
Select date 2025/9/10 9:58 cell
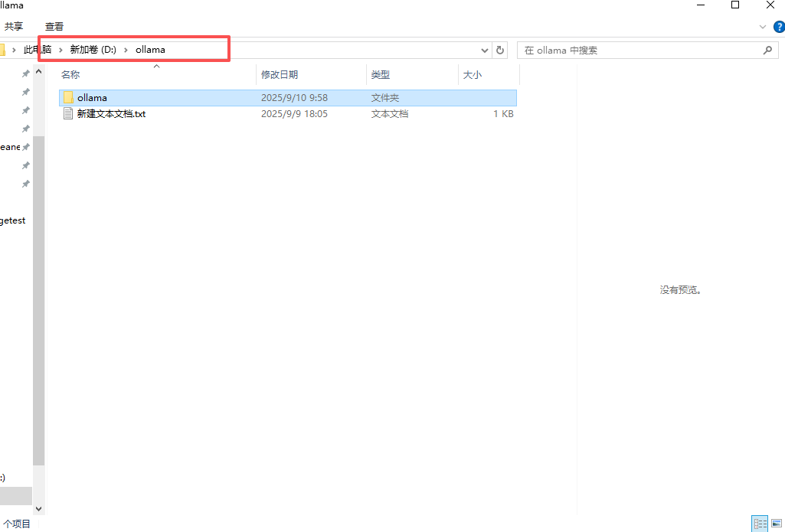click(294, 97)
